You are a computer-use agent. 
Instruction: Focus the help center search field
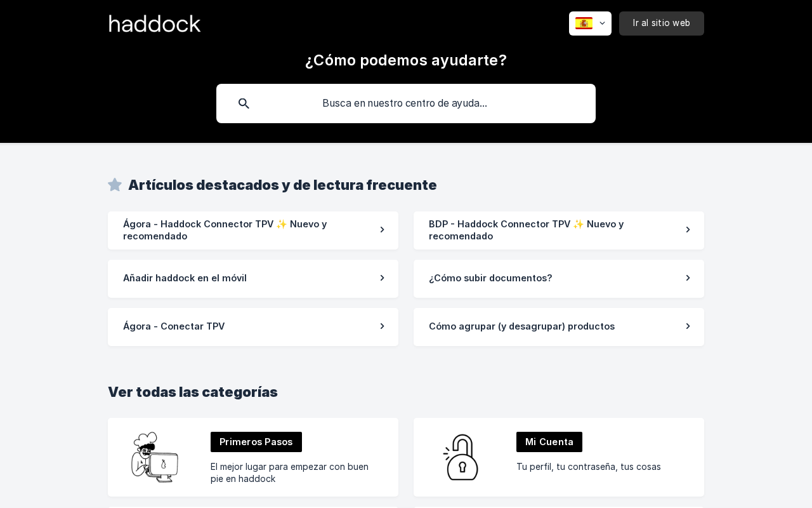[406, 104]
